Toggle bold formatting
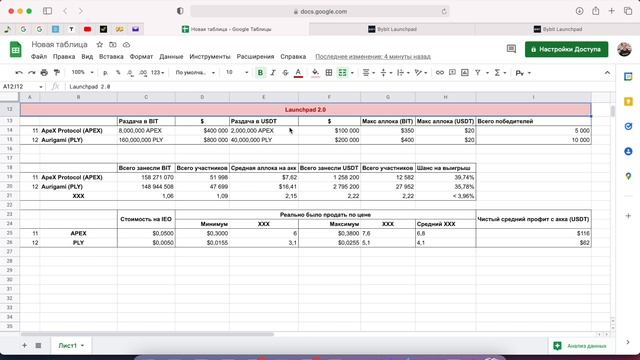 [x=260, y=73]
